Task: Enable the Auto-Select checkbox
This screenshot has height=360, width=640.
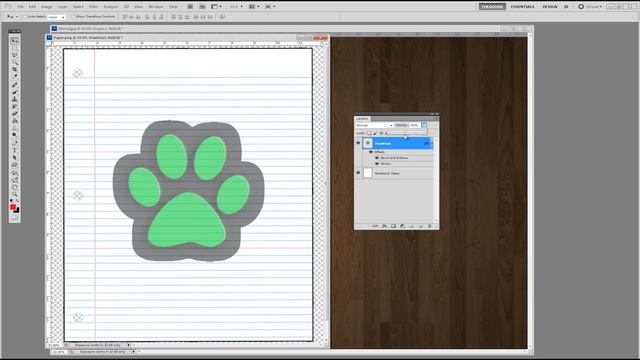Action: 25,17
